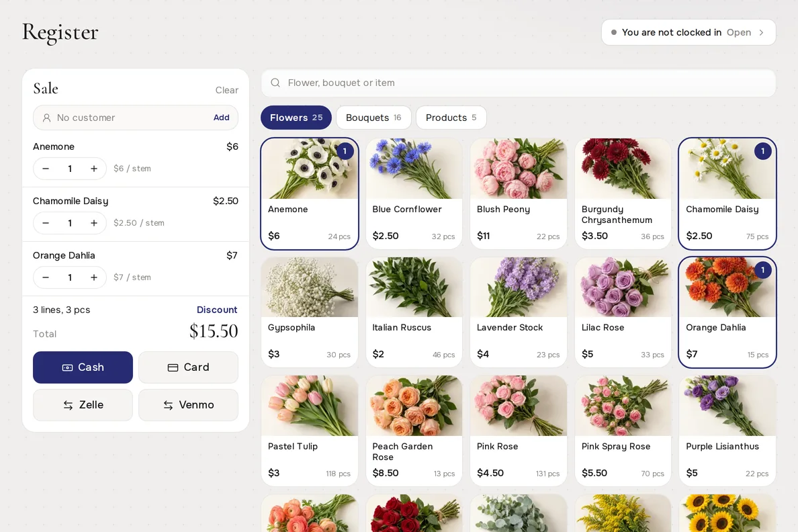The image size is (798, 532).
Task: Decrease Chamomile Daisy quantity with minus icon
Action: (x=46, y=223)
